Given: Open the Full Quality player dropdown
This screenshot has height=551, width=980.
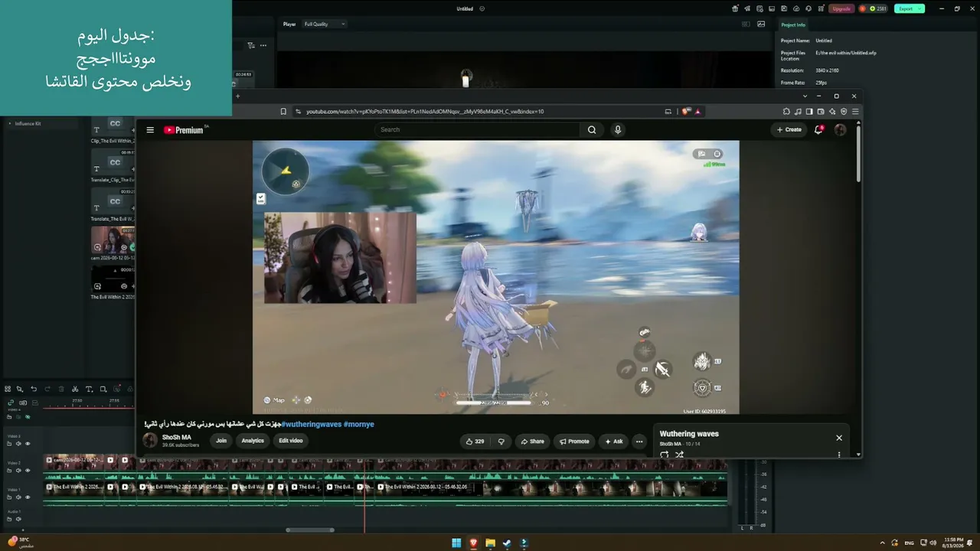Looking at the screenshot, I should point(325,24).
